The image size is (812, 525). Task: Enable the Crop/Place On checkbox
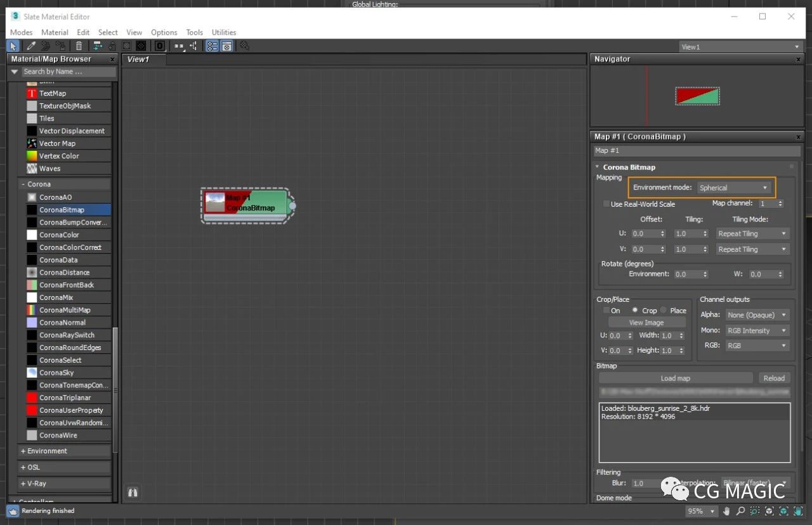[606, 311]
